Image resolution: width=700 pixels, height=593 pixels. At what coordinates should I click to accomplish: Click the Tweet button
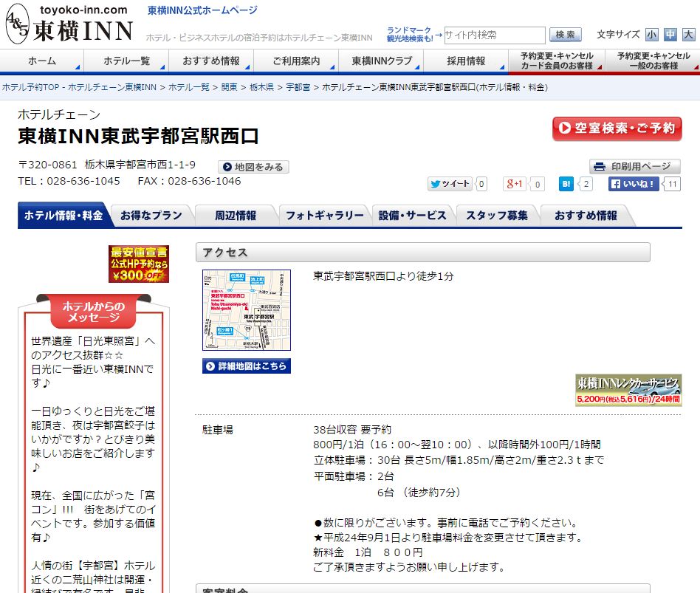point(450,184)
